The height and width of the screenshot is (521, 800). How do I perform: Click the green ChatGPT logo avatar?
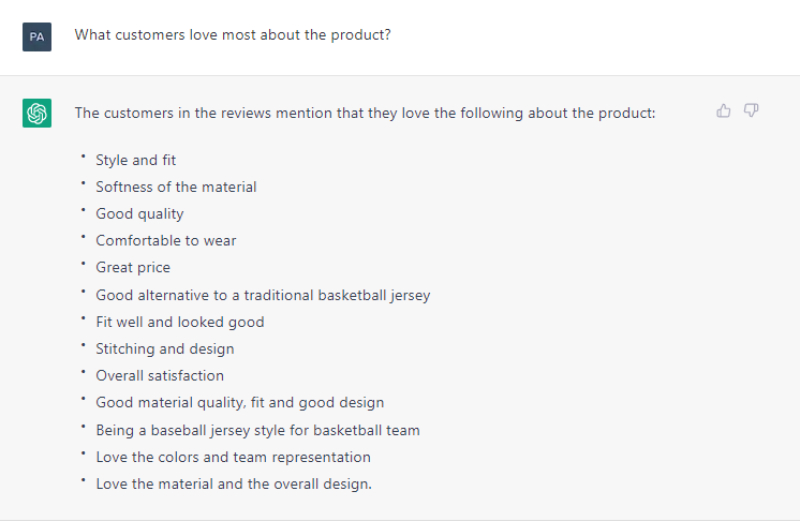[x=37, y=113]
